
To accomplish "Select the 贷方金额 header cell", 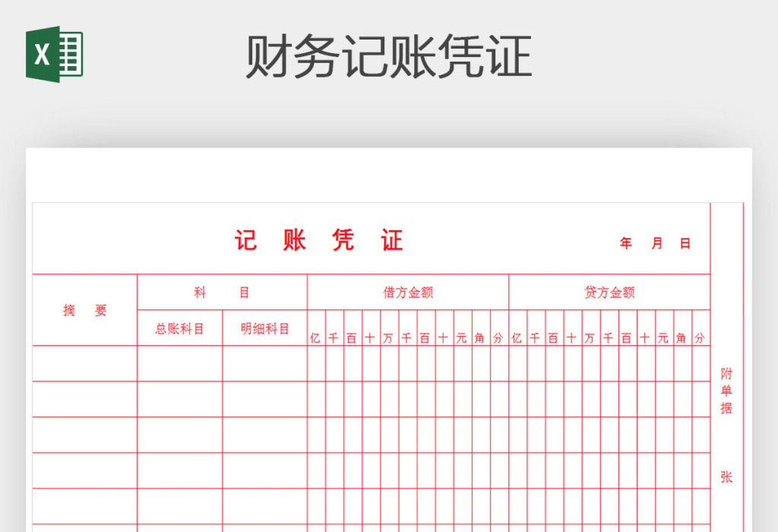I will click(610, 293).
